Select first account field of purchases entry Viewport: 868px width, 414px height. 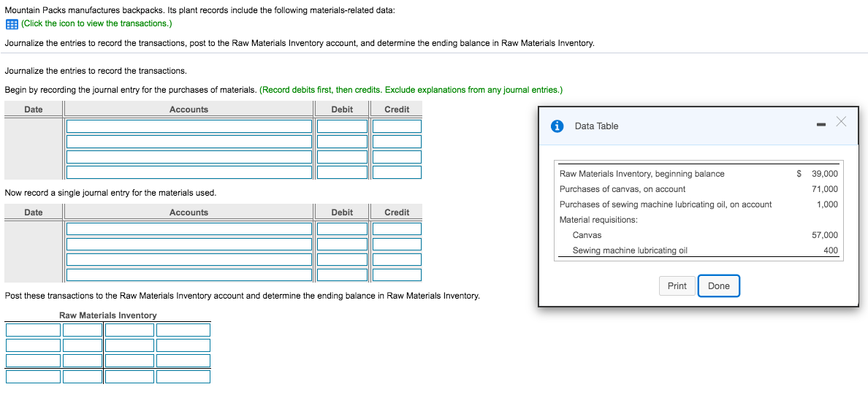click(x=189, y=126)
